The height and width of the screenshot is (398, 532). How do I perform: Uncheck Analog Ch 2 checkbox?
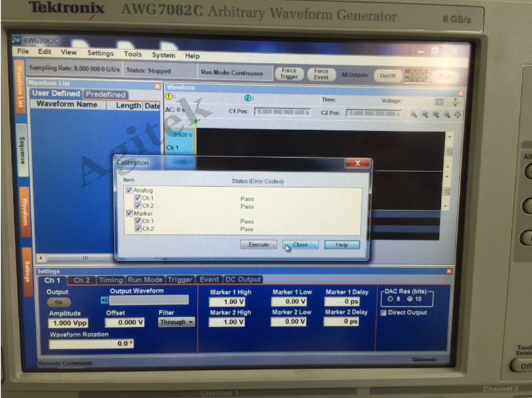click(x=138, y=206)
